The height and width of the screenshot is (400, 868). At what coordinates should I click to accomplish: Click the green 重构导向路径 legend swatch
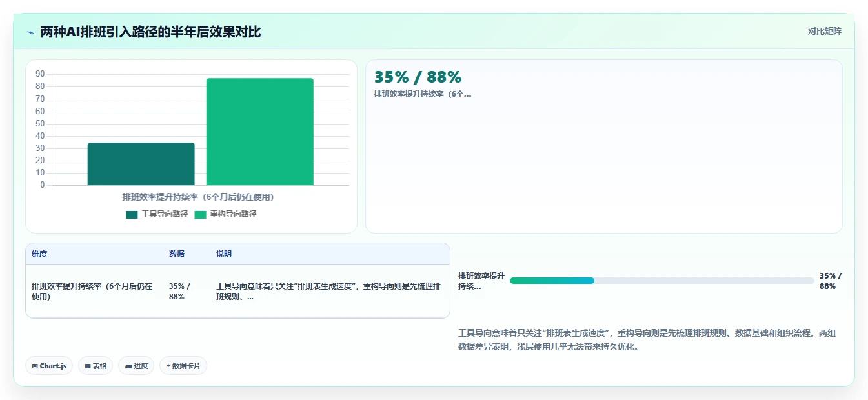[x=200, y=215]
